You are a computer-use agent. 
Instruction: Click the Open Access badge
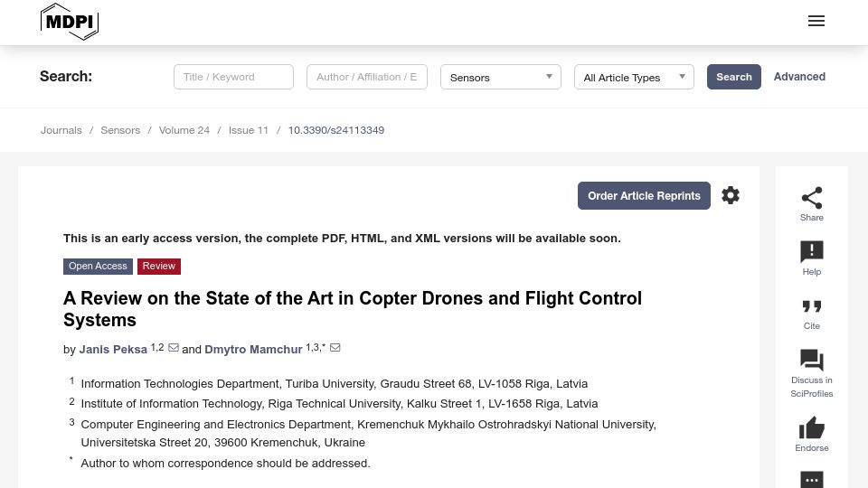pyautogui.click(x=98, y=266)
